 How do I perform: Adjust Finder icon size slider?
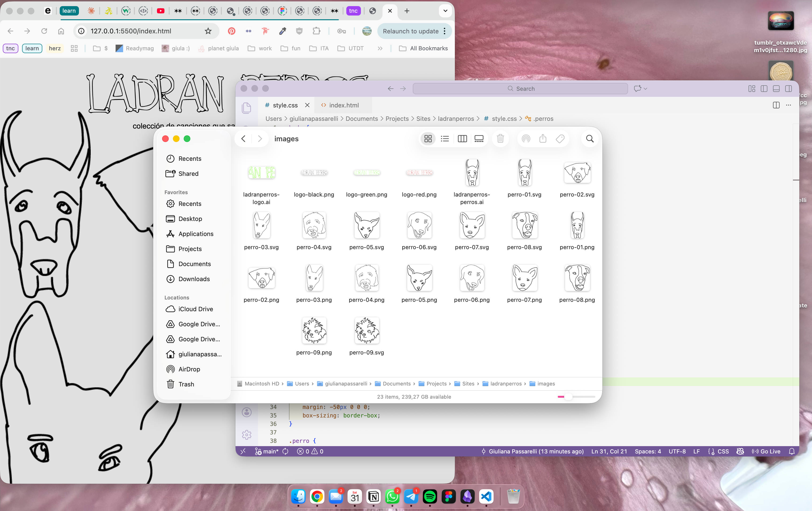pos(569,397)
